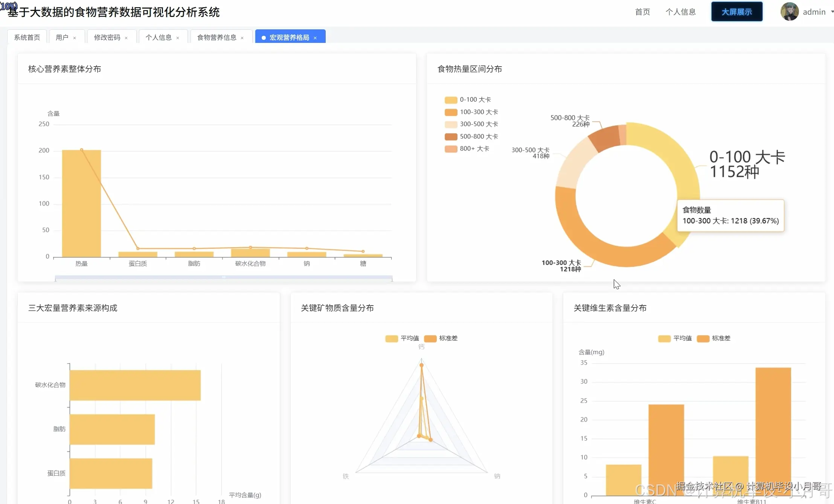This screenshot has height=504, width=834.
Task: Navigate to 首页 in the top menu
Action: pos(642,12)
